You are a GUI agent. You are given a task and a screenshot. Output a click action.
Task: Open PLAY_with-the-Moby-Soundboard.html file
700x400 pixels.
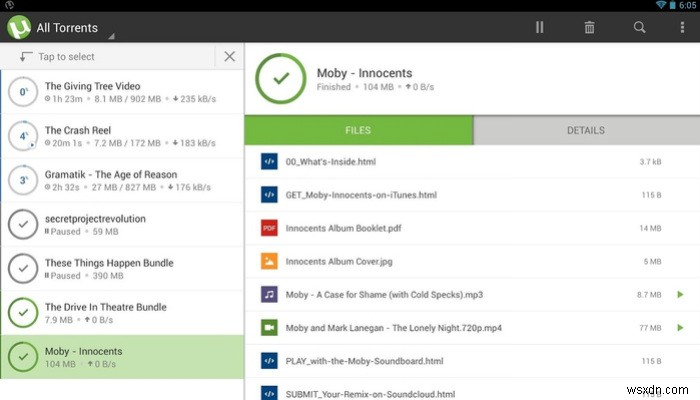coord(364,361)
